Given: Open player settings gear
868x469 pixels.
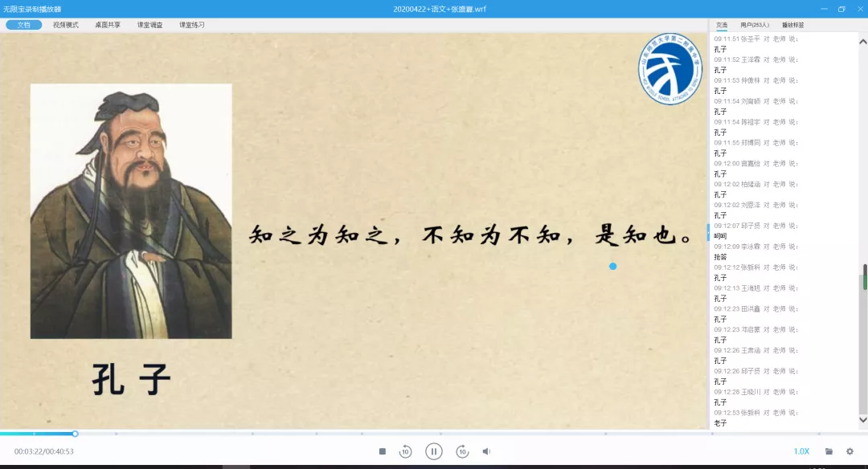Looking at the screenshot, I should pyautogui.click(x=850, y=451).
